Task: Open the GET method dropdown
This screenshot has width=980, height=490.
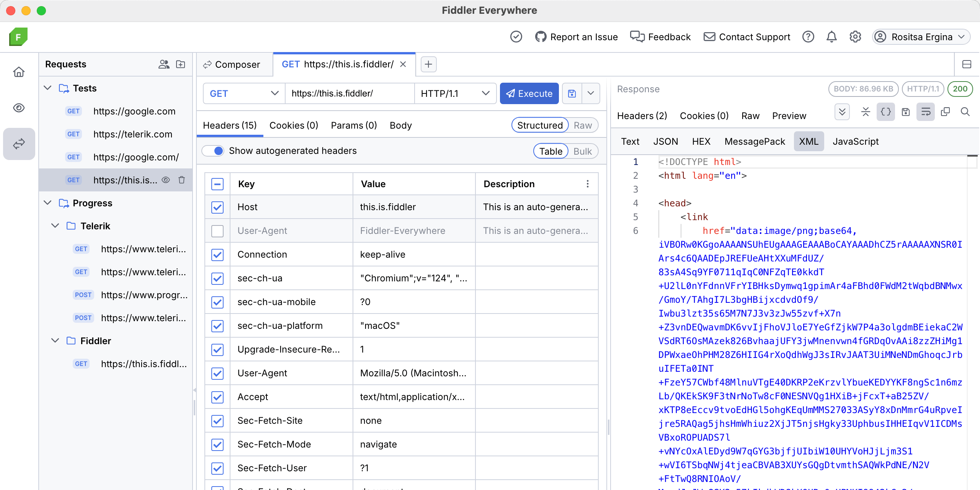Action: (244, 93)
